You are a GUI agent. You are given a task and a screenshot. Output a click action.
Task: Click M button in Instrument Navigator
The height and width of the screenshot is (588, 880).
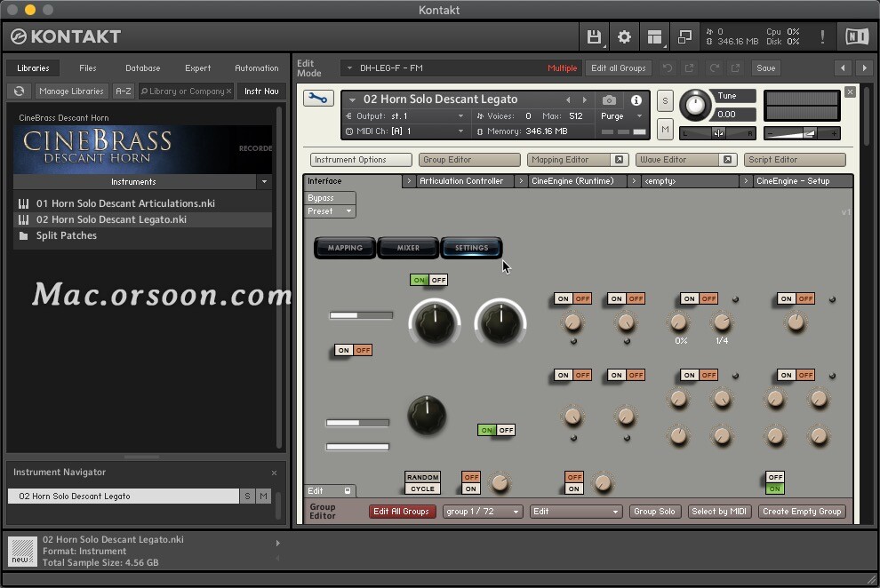pos(263,497)
